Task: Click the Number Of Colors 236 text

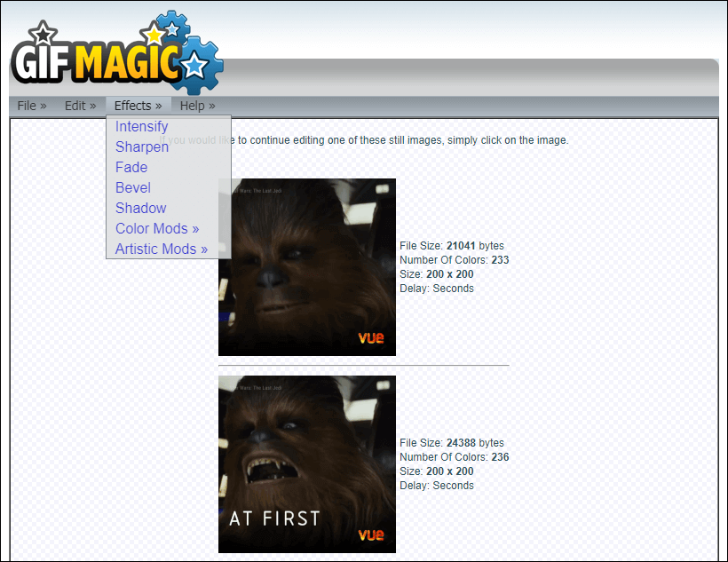Action: [454, 457]
